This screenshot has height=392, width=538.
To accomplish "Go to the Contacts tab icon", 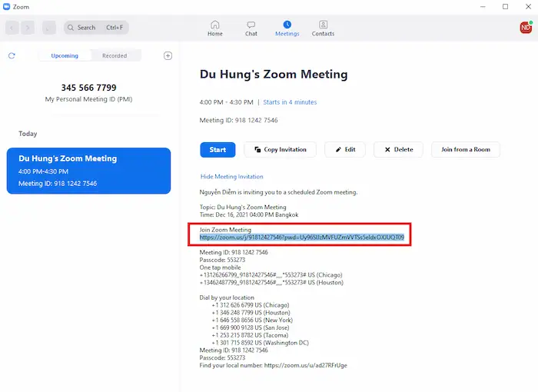I will [x=323, y=25].
